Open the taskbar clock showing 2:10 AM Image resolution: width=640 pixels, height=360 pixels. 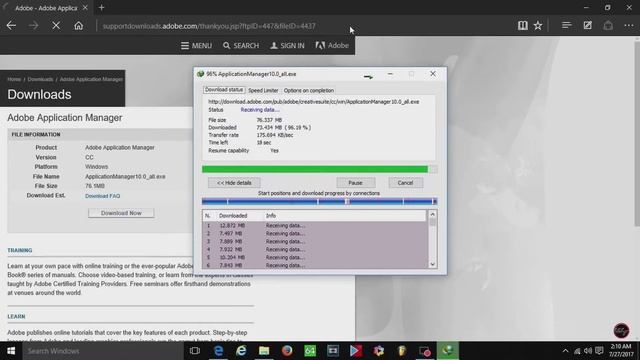click(x=621, y=351)
